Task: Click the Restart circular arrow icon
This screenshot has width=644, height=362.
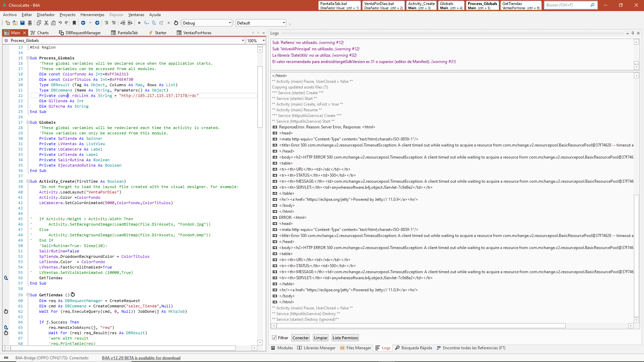Action: 176,23
